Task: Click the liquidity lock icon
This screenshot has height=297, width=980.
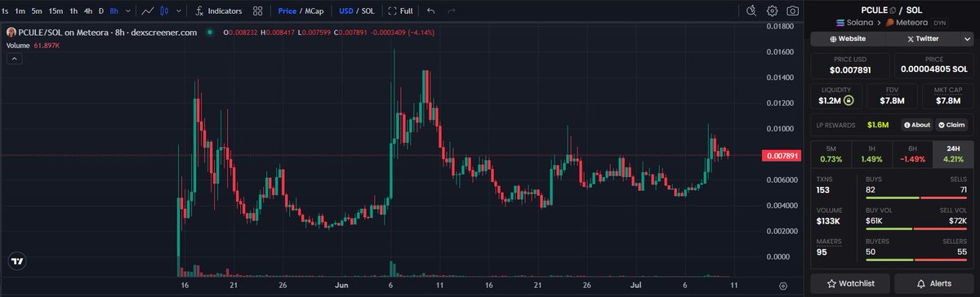Action: pyautogui.click(x=849, y=100)
